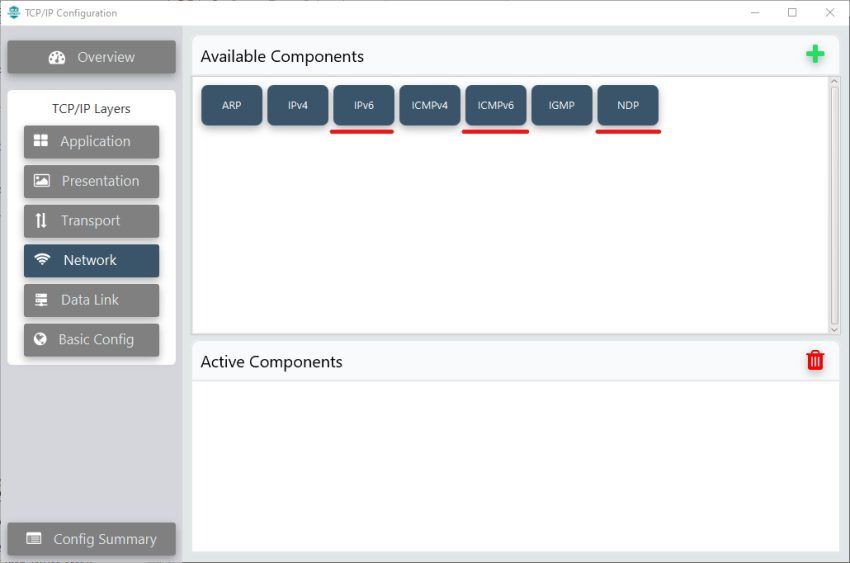Select the NDP component
Screen dimensions: 850x563
click(628, 105)
